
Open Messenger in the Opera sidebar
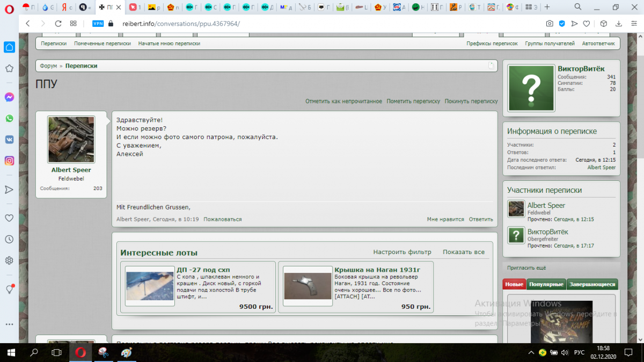(9, 97)
